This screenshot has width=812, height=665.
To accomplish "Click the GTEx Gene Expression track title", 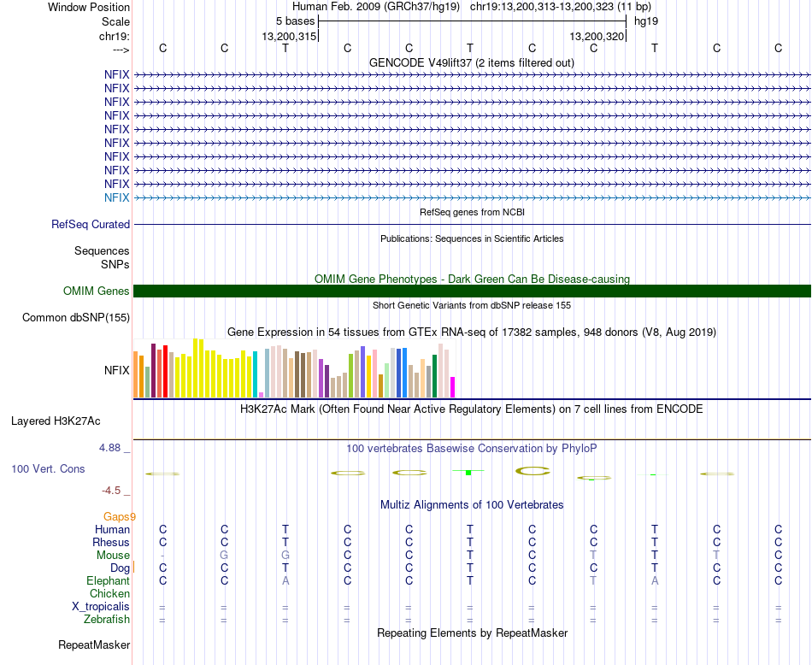I will tap(472, 332).
